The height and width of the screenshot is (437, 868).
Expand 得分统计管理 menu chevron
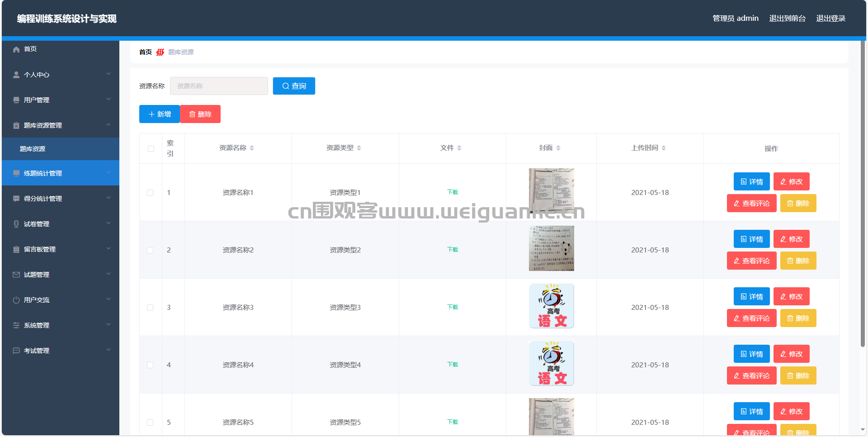point(108,198)
